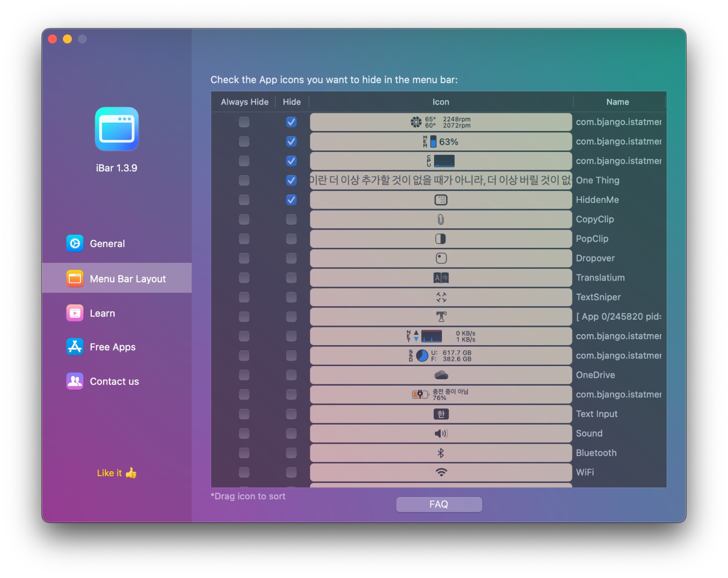The image size is (728, 578).
Task: Click the Always Hide column header
Action: (x=244, y=102)
